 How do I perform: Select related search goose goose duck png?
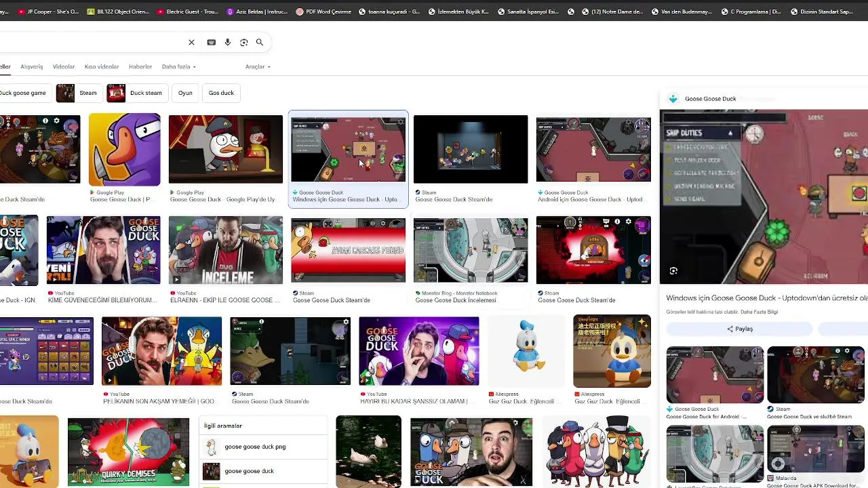[x=264, y=447]
